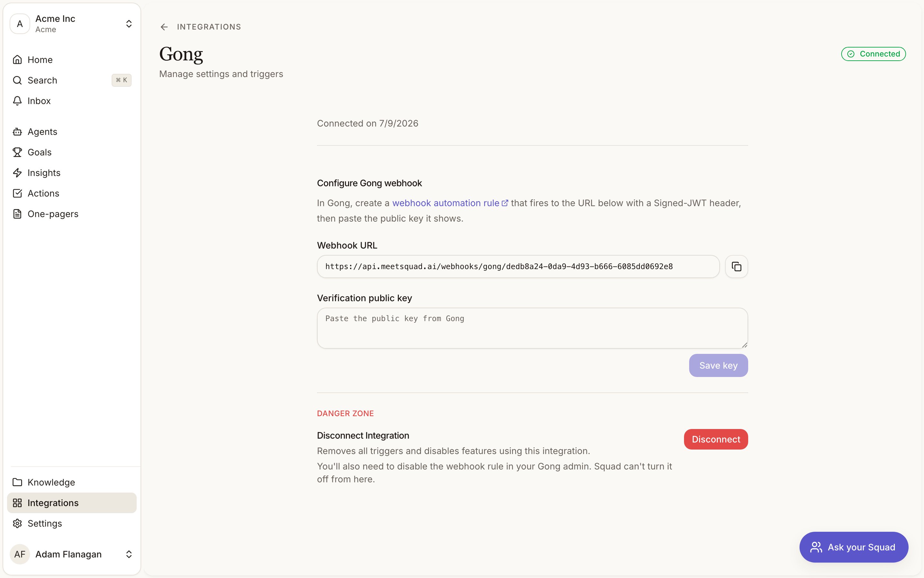Click the 'Manage settings and triggers' subtitle

coord(221,74)
